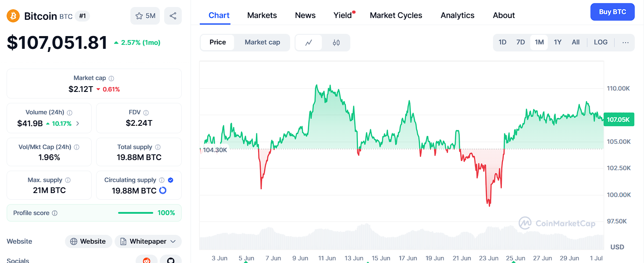This screenshot has width=644, height=263.
Task: Open the GitHub social icon
Action: click(x=171, y=260)
